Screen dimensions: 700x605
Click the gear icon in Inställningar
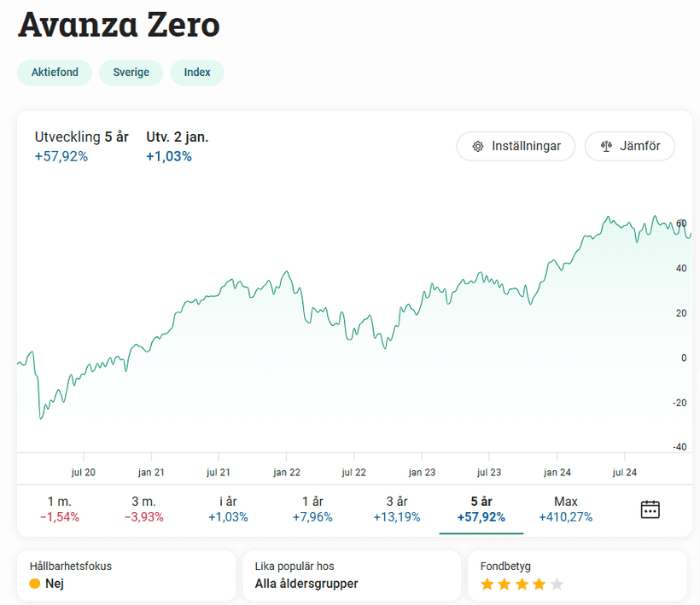click(x=478, y=146)
